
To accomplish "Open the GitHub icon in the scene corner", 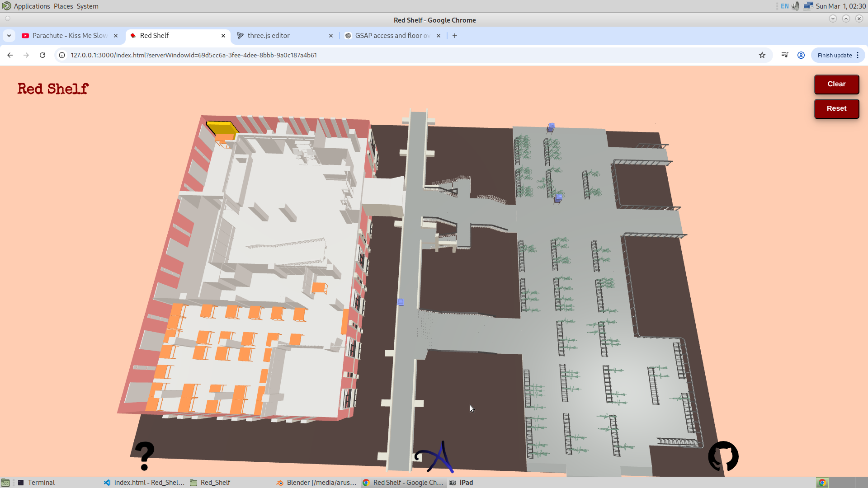I will point(723,456).
